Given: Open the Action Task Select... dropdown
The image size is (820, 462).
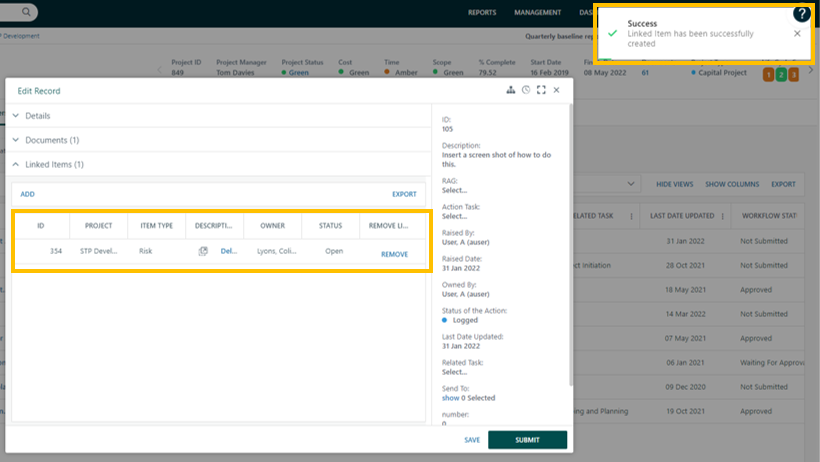Looking at the screenshot, I should [454, 216].
